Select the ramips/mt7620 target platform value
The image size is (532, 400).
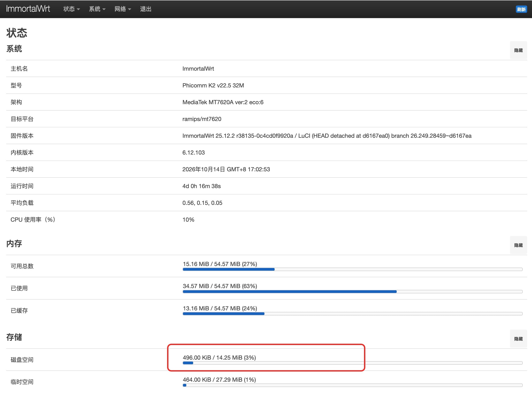pyautogui.click(x=202, y=119)
